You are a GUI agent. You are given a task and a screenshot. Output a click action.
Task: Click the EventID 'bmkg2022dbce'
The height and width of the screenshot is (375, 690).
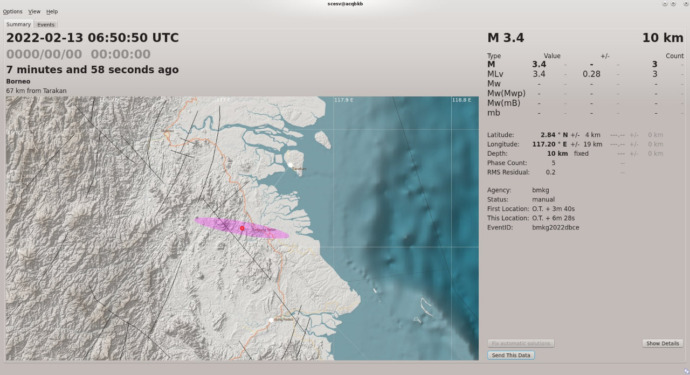pyautogui.click(x=555, y=228)
